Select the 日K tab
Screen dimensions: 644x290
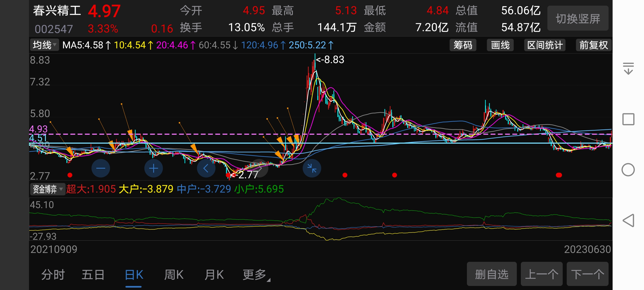(134, 275)
